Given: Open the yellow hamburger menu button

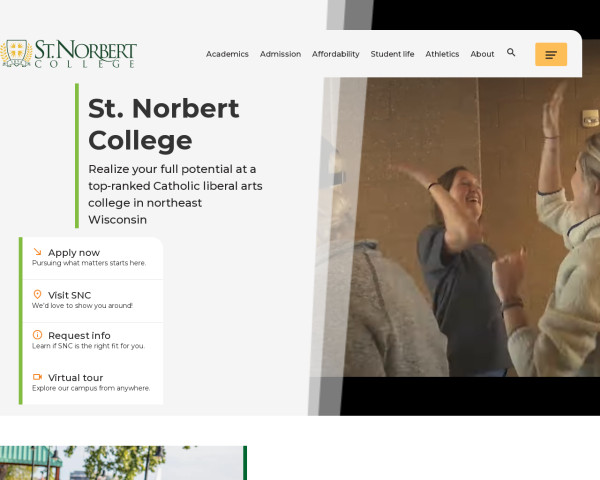Looking at the screenshot, I should pyautogui.click(x=551, y=55).
